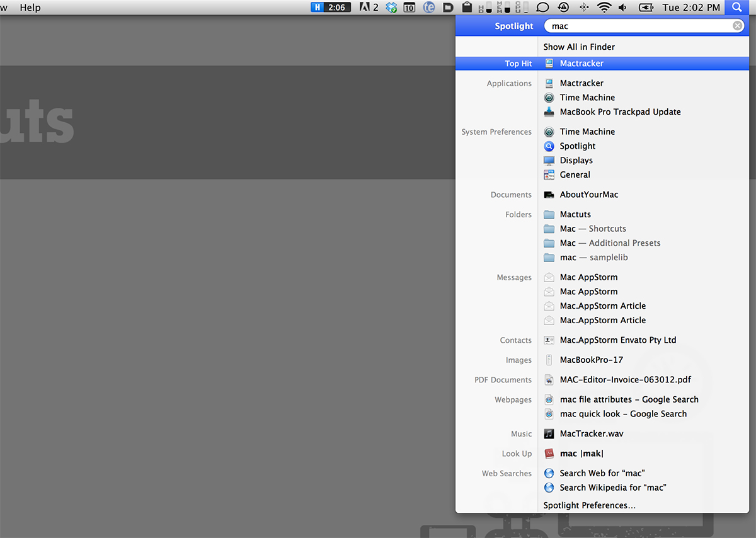Open the Harvest timer showing 2:06
This screenshot has width=756, height=538.
(331, 8)
